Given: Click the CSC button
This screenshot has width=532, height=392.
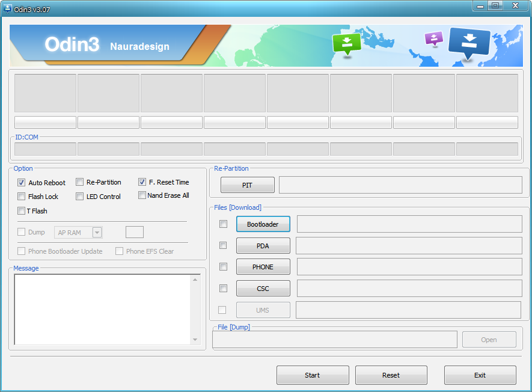Looking at the screenshot, I should coord(263,288).
